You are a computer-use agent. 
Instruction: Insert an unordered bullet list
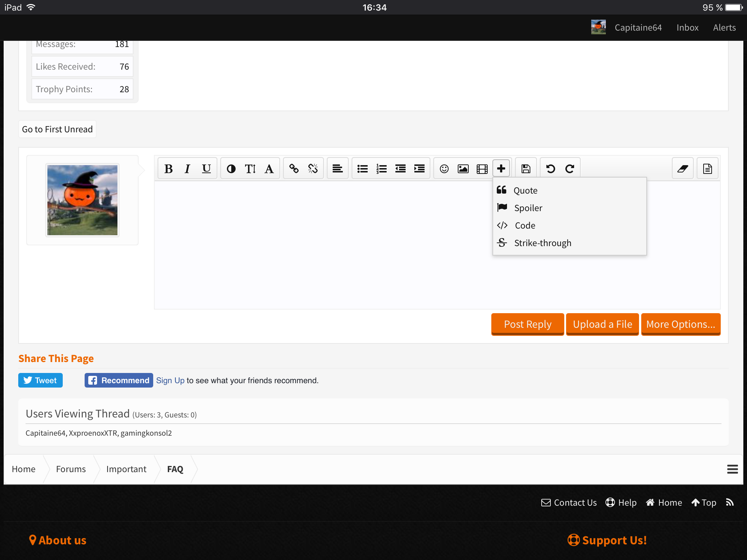pyautogui.click(x=363, y=169)
